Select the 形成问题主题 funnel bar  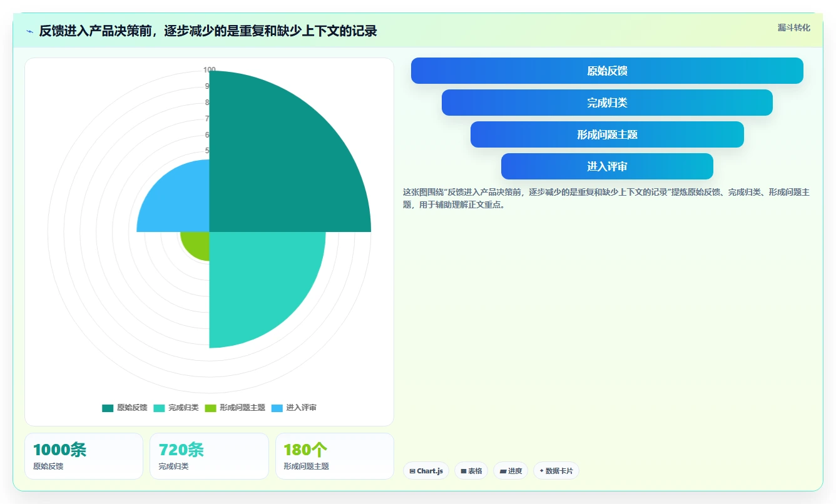tap(607, 134)
